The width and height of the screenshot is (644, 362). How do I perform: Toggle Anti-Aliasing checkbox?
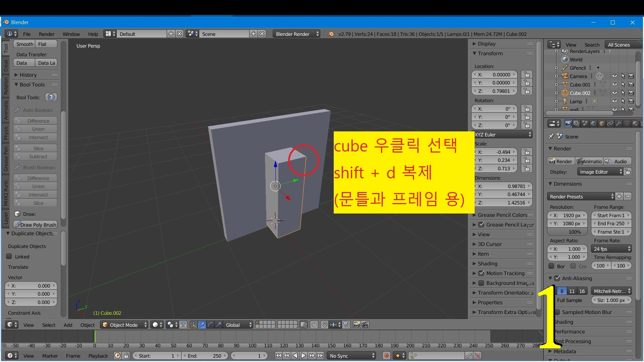pos(557,278)
